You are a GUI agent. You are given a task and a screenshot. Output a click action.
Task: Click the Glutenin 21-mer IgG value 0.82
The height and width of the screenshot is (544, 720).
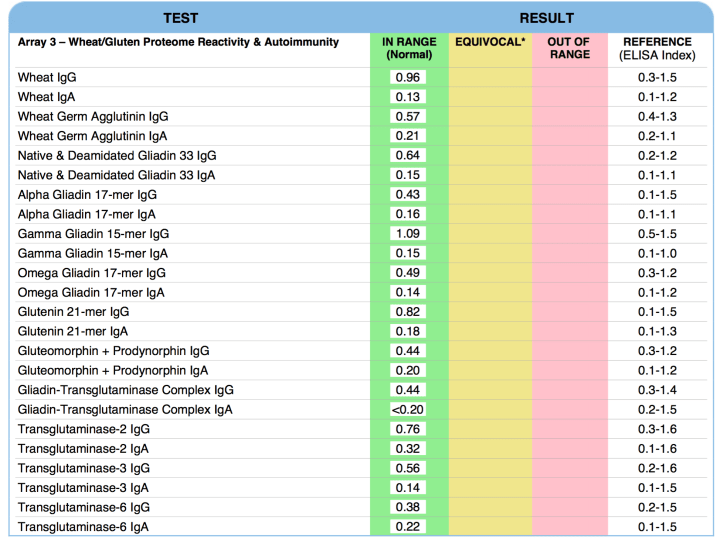point(408,312)
